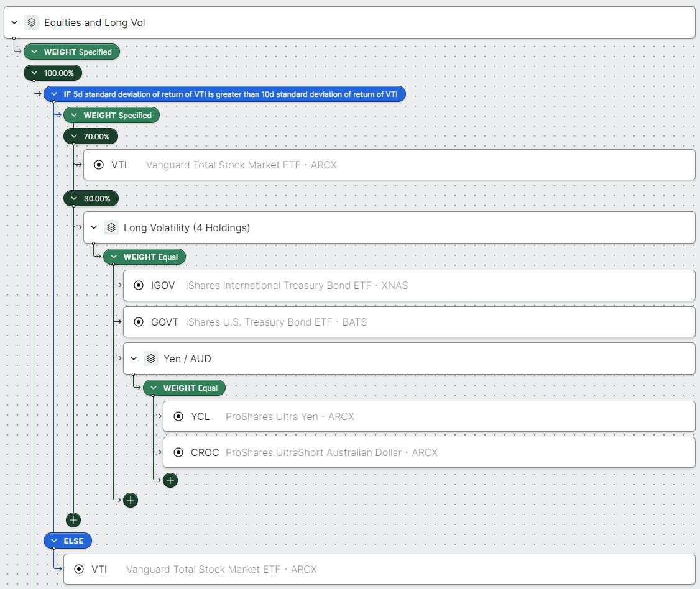Collapse WEIGHT Equal under Long Volatility
The width and height of the screenshot is (700, 589).
point(114,257)
